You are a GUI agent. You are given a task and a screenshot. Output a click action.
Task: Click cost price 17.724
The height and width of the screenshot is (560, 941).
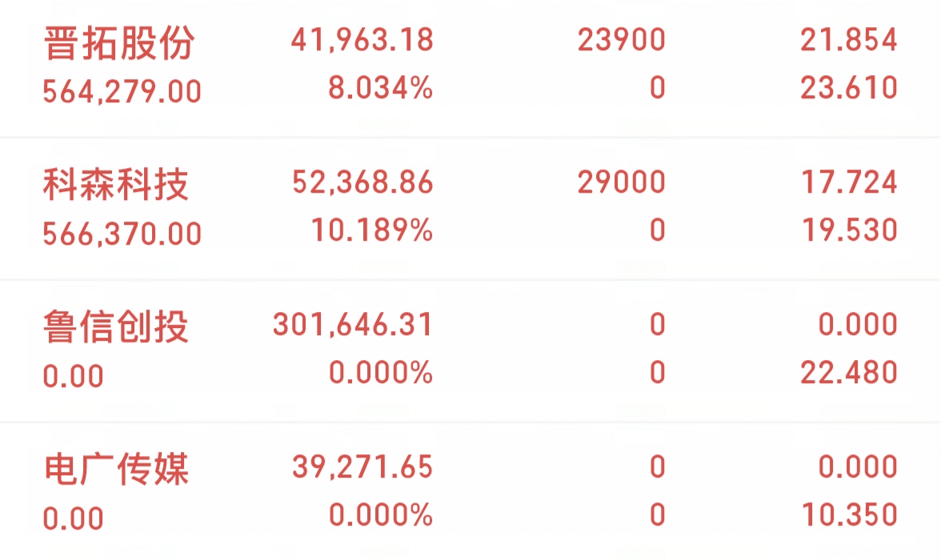click(848, 182)
